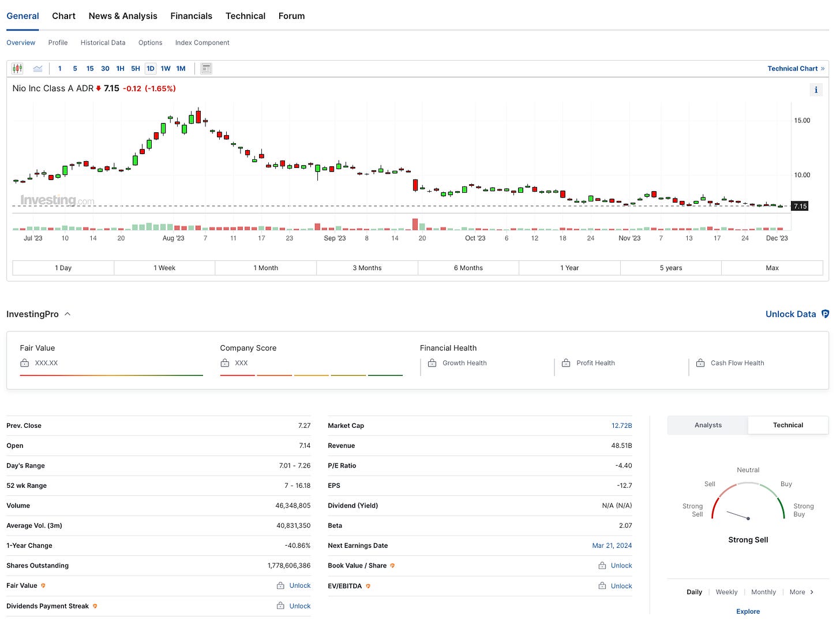Collapse the InvestingPro section chevron
The width and height of the screenshot is (840, 631).
pyautogui.click(x=67, y=314)
